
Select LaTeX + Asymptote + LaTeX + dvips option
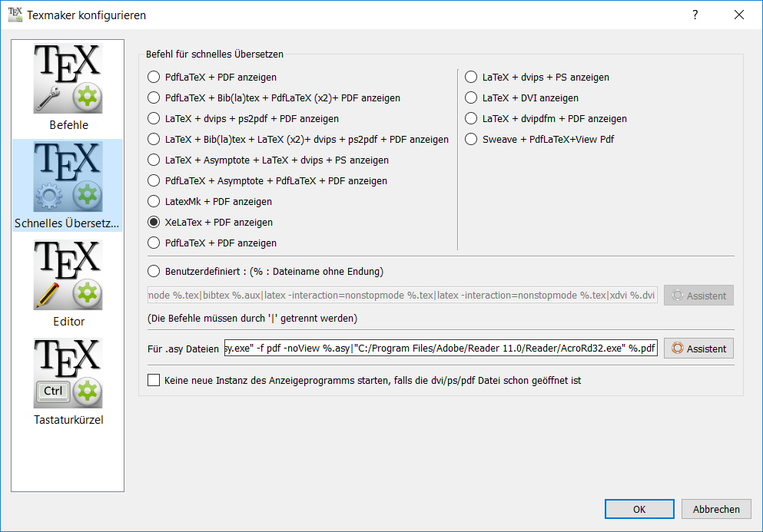pos(154,160)
